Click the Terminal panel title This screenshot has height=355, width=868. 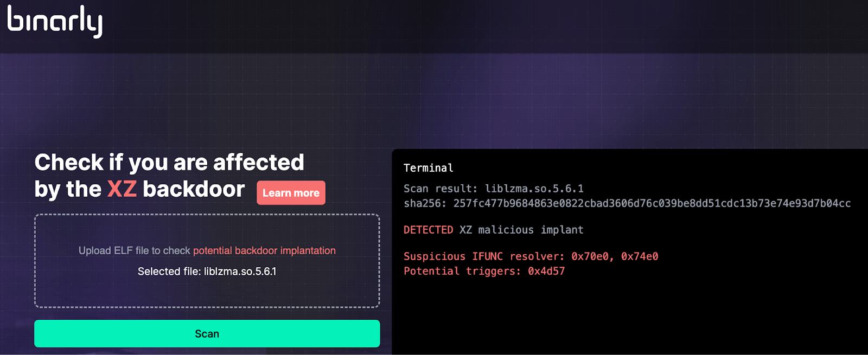[x=428, y=167]
